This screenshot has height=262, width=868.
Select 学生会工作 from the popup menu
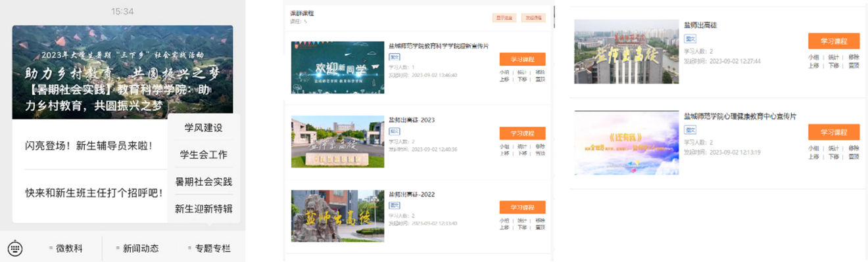click(203, 154)
